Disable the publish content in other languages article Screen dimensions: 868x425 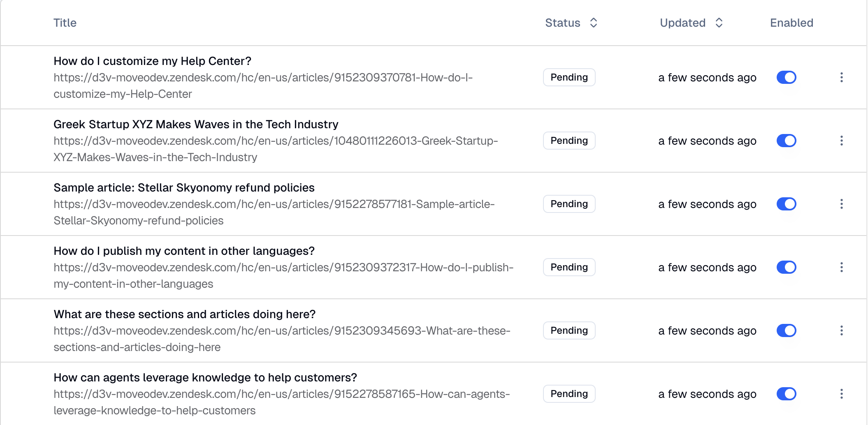coord(787,267)
